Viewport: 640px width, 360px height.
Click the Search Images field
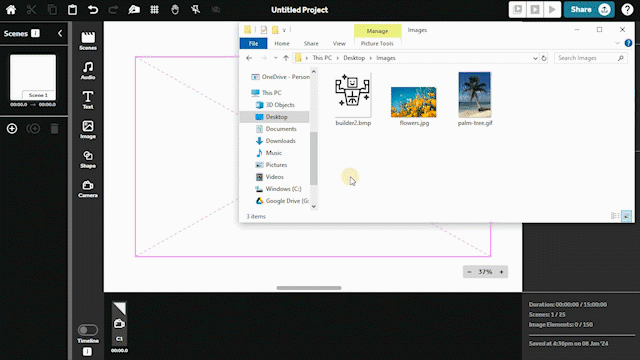pos(591,58)
